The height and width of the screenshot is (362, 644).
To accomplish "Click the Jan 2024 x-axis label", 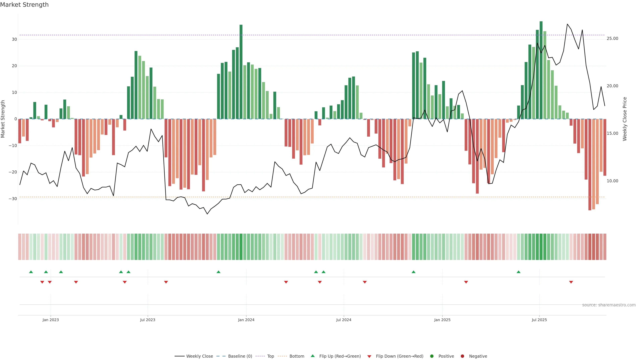I will point(246,320).
